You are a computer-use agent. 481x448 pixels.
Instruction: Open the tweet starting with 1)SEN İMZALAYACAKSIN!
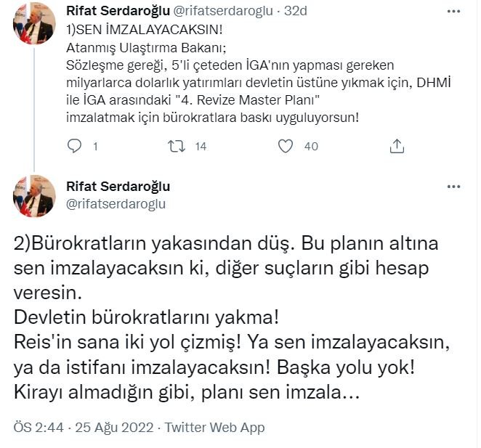coord(218,80)
